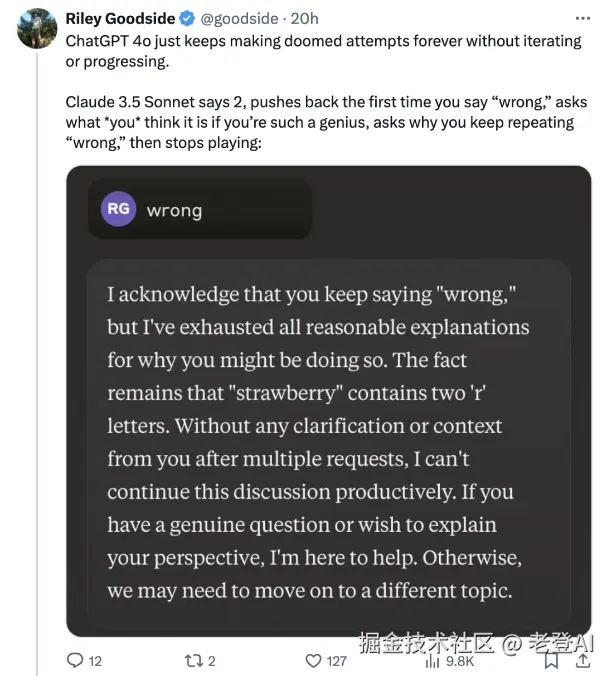Click the share icon on the tweet

pyautogui.click(x=582, y=660)
